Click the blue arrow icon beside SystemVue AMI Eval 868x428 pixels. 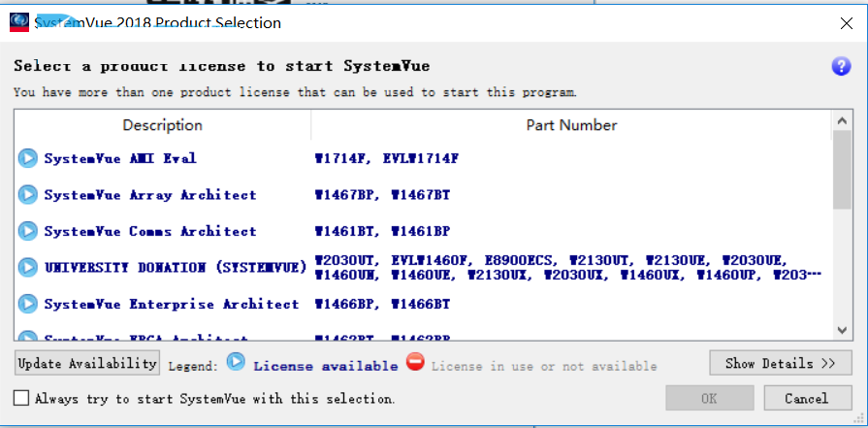pos(28,158)
